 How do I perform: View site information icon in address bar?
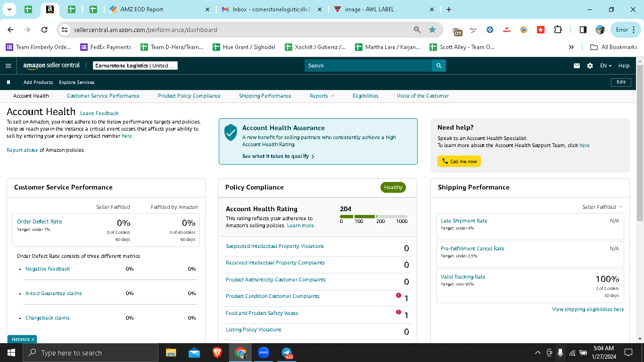coord(65,30)
